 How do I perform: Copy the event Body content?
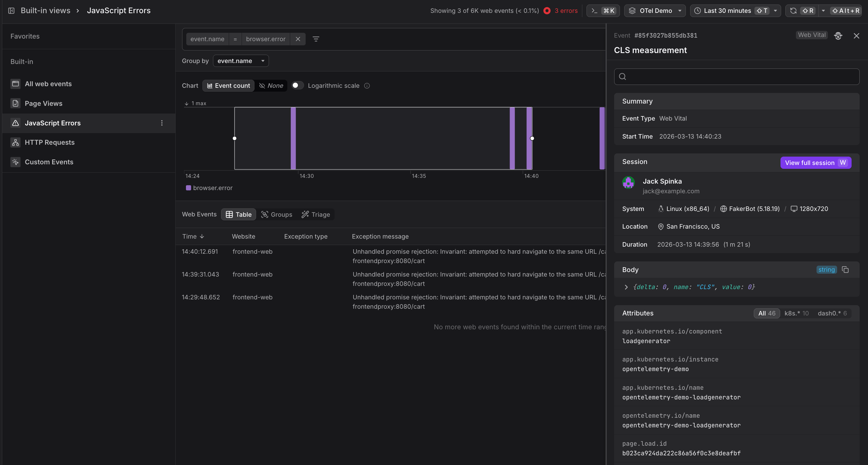(845, 270)
